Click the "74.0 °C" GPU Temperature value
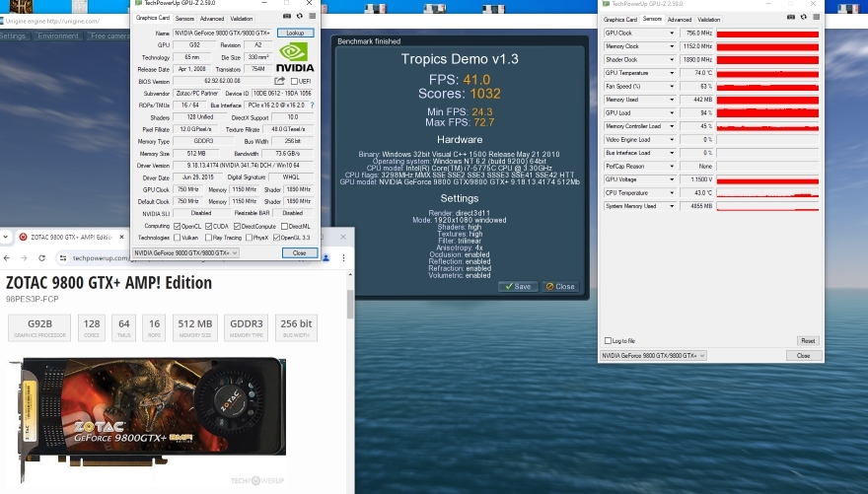 (x=696, y=73)
